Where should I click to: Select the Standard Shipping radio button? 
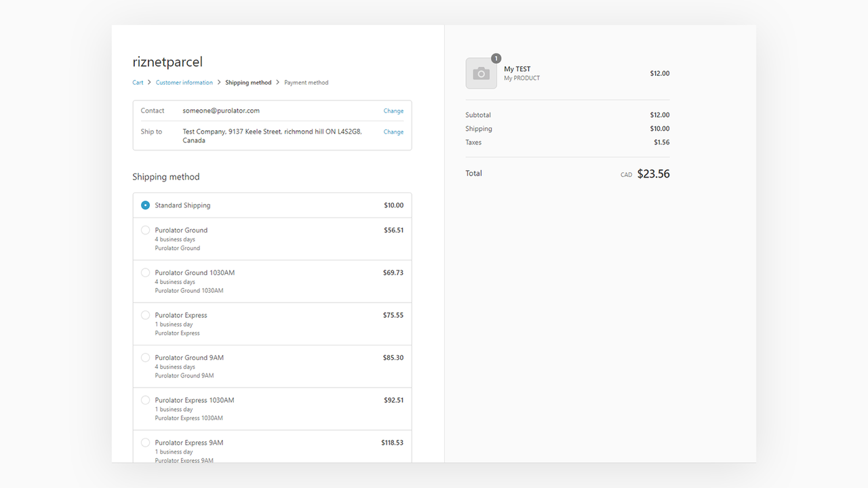pos(145,204)
